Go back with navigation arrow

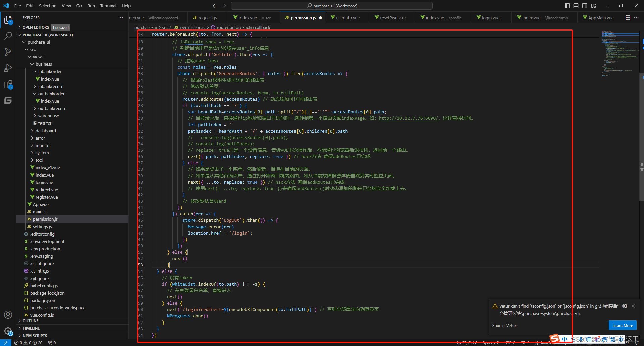[x=215, y=6]
